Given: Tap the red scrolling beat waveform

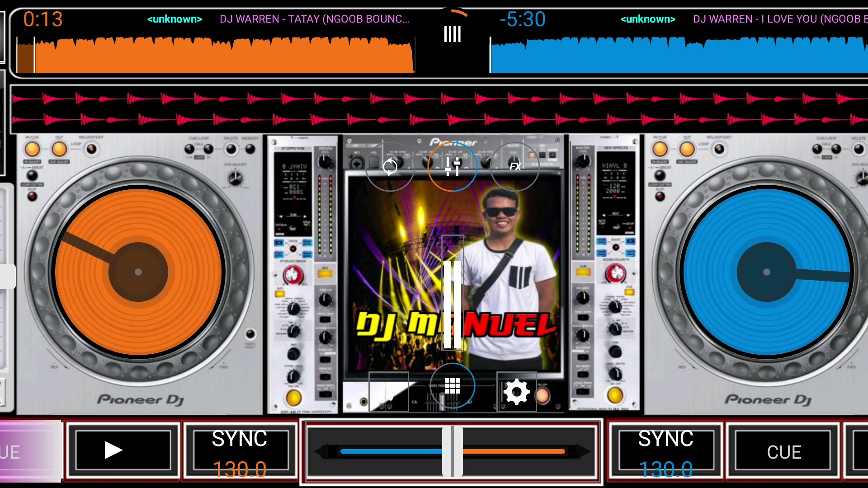Looking at the screenshot, I should [439, 108].
